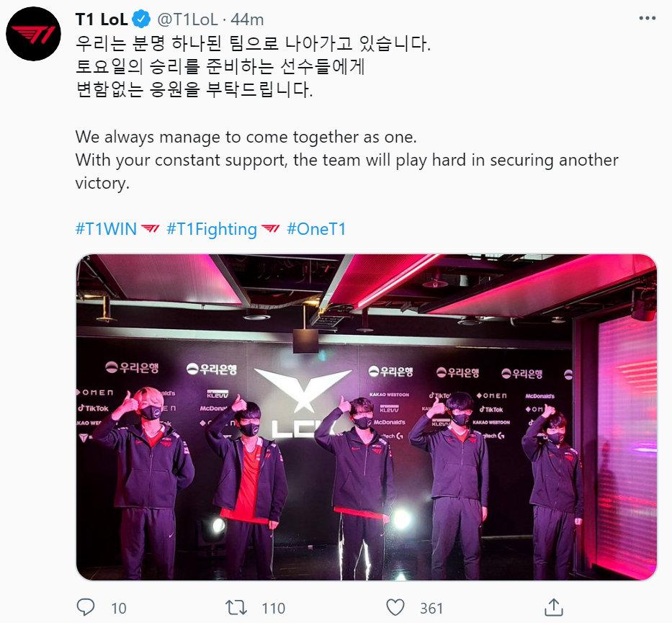Click the T1 LoL profile avatar

[x=33, y=33]
